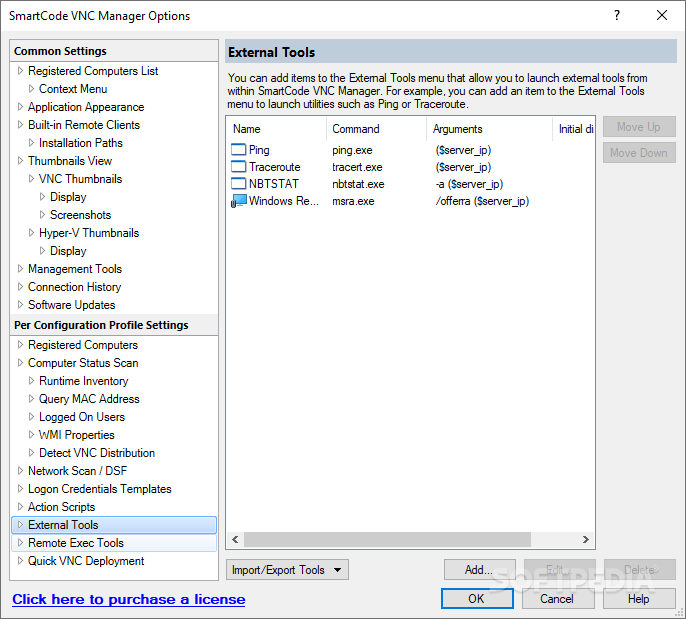The width and height of the screenshot is (686, 619).
Task: Open Remote Exec Tools settings
Action: pyautogui.click(x=114, y=542)
